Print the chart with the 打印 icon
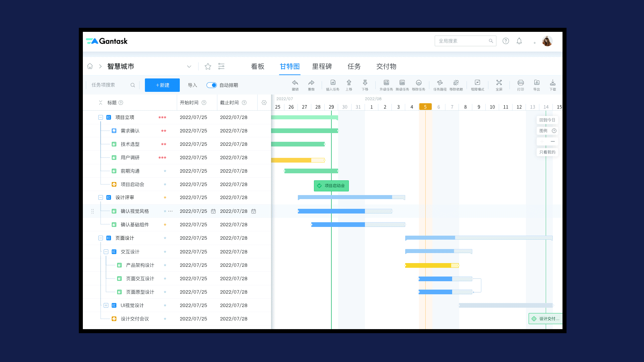 tap(521, 83)
